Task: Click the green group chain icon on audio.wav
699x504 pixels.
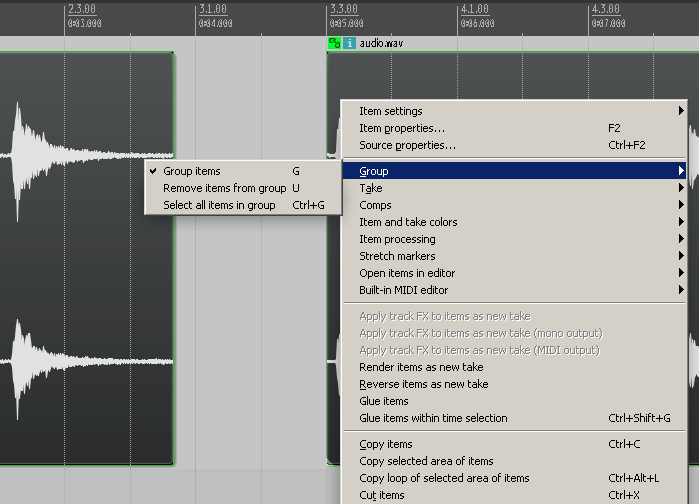Action: click(334, 44)
